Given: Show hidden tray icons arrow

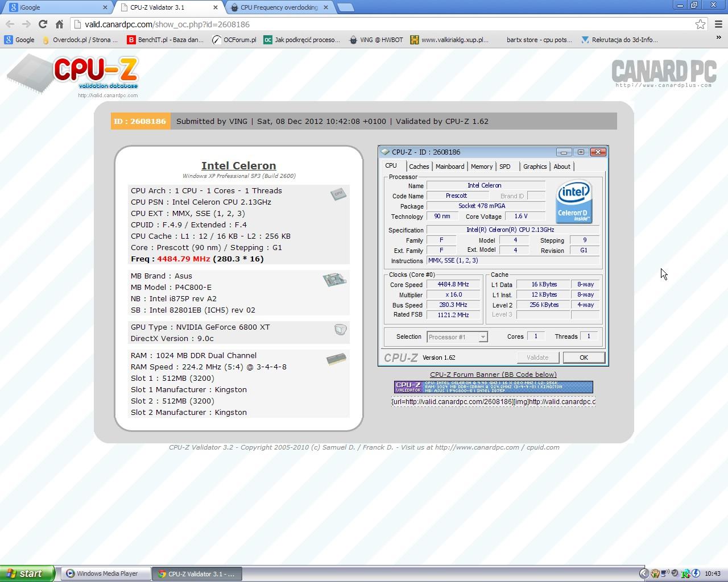Looking at the screenshot, I should 643,573.
